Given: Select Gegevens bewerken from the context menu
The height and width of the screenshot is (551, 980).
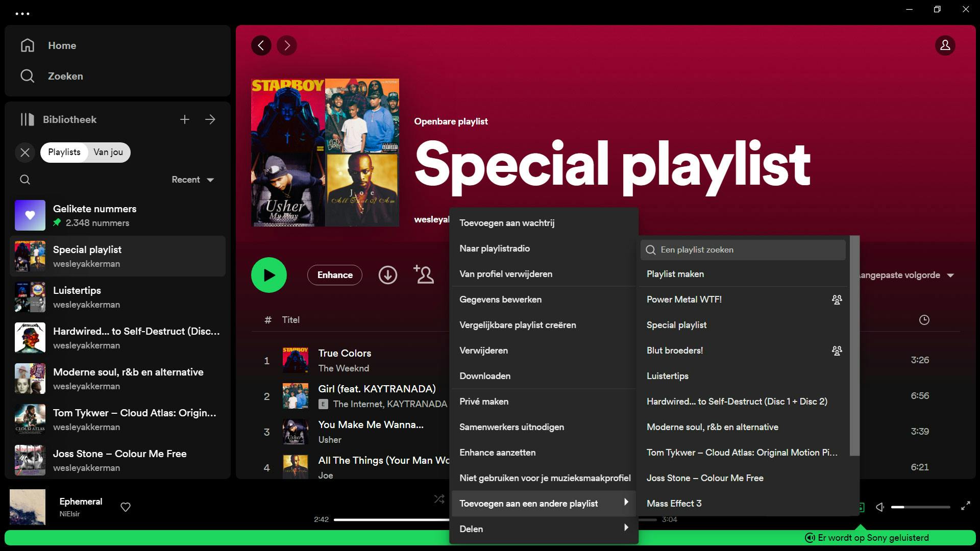Looking at the screenshot, I should coord(500,299).
